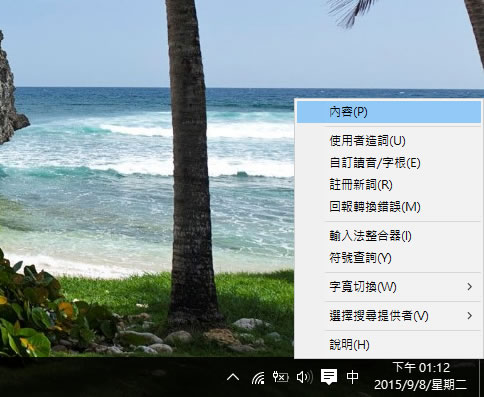Open the Action Center notification icon
The image size is (484, 397).
pos(329,377)
